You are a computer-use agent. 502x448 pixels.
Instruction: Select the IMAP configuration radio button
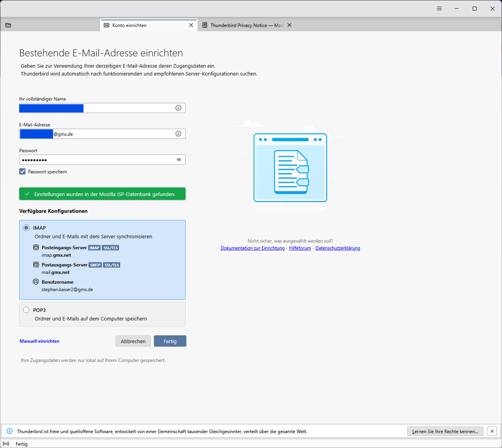click(26, 228)
